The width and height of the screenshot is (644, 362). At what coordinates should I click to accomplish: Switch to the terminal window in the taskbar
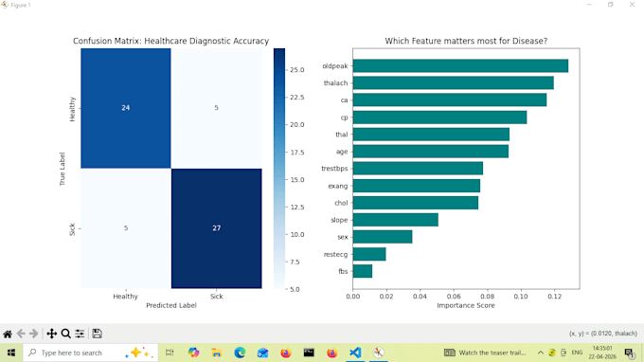coord(309,353)
